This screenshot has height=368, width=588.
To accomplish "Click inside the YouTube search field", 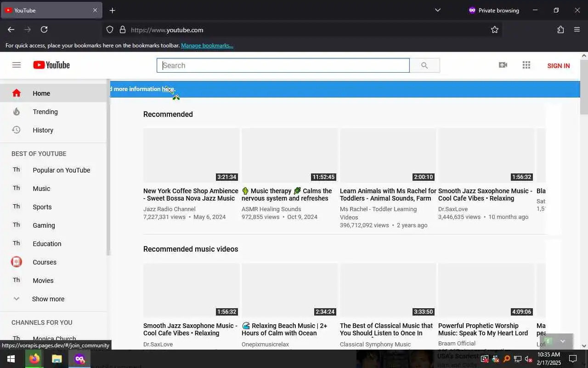I will click(x=283, y=65).
